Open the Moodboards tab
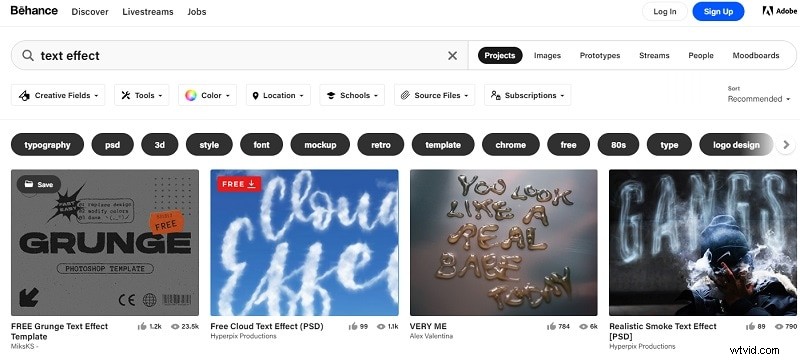Viewport: 800px width, 360px height. (x=756, y=56)
